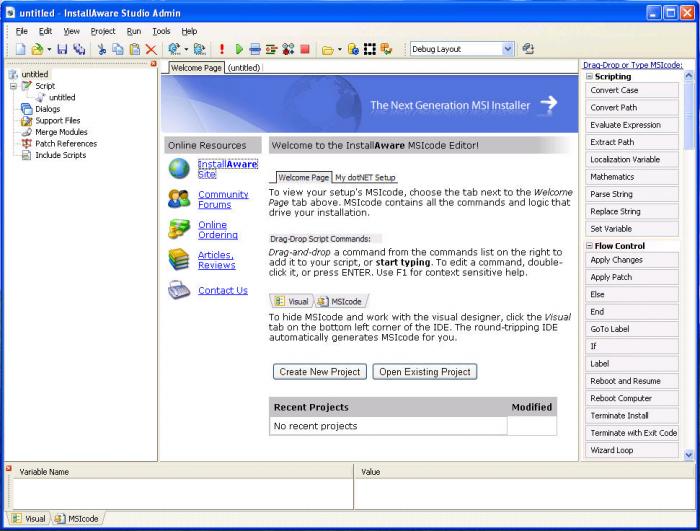Click the Cut scissors toolbar icon
700x531 pixels.
101,48
